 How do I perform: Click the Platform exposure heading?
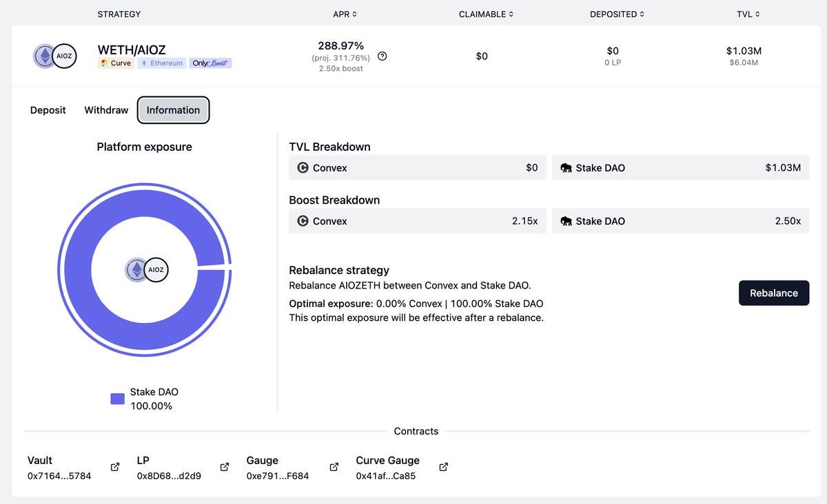click(x=145, y=147)
